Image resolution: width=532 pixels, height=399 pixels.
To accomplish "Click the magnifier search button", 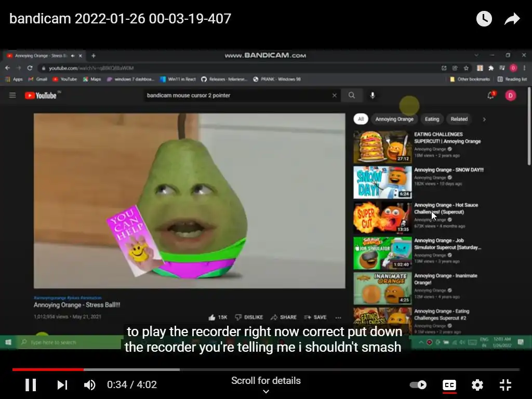I will click(x=352, y=96).
